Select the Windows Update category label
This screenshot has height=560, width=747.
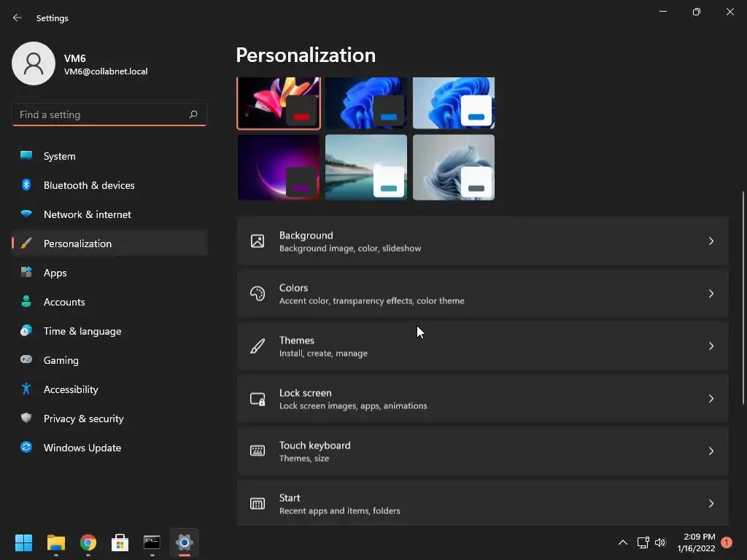pos(82,448)
